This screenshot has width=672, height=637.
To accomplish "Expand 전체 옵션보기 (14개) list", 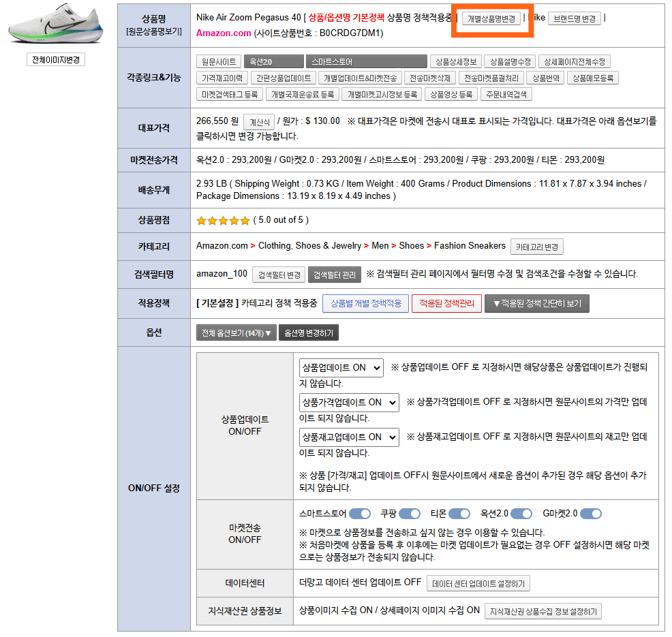I will pos(236,333).
